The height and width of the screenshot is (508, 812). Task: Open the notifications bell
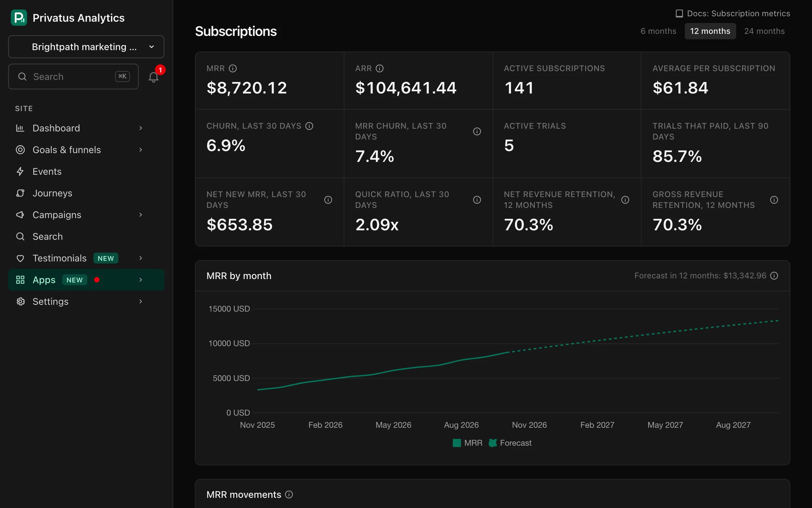point(154,77)
